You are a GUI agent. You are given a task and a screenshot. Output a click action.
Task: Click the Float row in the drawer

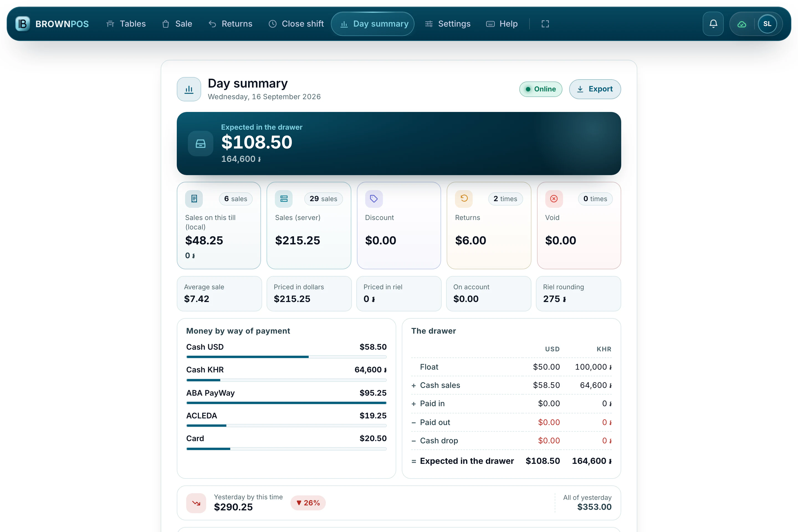coord(511,367)
